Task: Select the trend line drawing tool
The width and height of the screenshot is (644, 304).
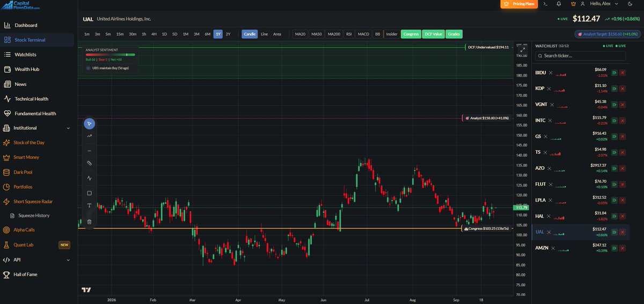Action: (90, 136)
